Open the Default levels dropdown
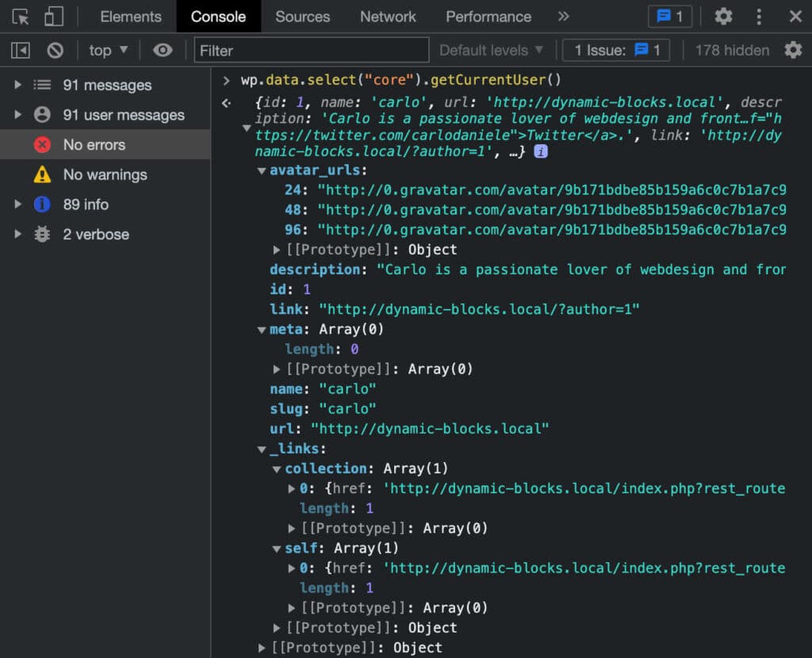Screen dimensions: 812x658 click(x=492, y=49)
